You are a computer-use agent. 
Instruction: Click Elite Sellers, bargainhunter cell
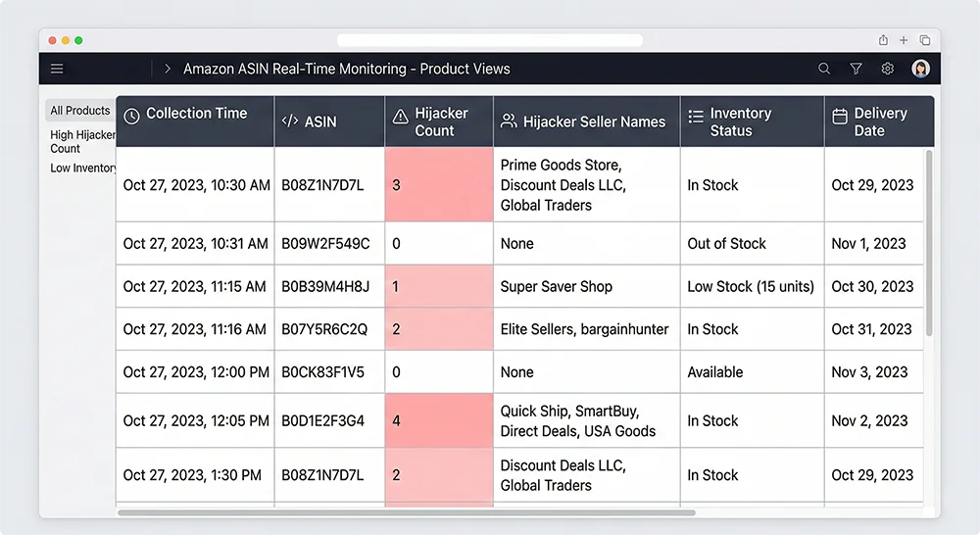(x=586, y=329)
